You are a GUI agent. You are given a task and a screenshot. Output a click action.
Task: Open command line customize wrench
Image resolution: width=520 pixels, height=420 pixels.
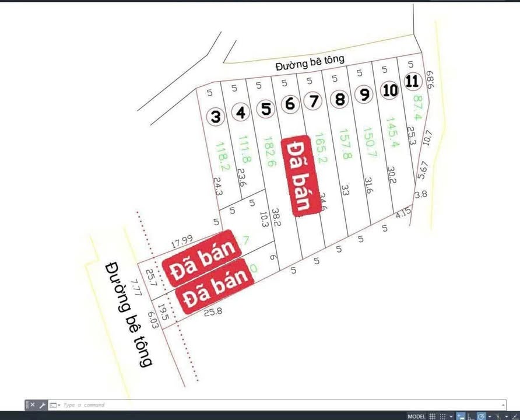point(42,405)
